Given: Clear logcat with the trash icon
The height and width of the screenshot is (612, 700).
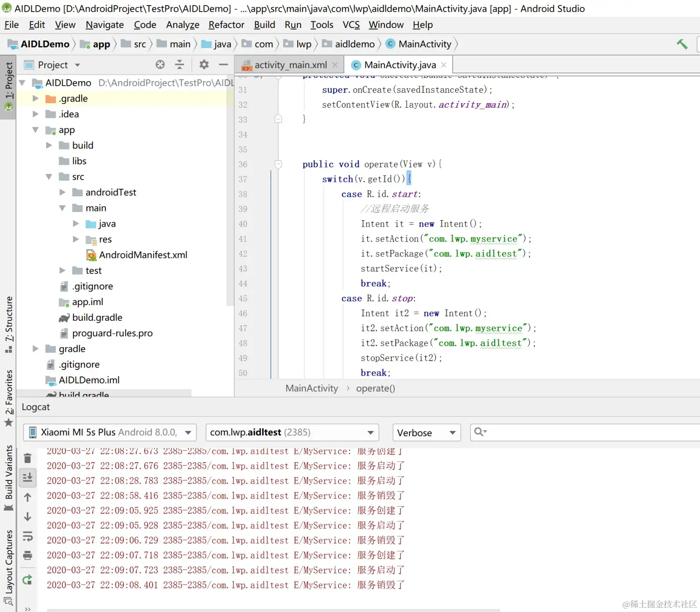Looking at the screenshot, I should point(28,458).
